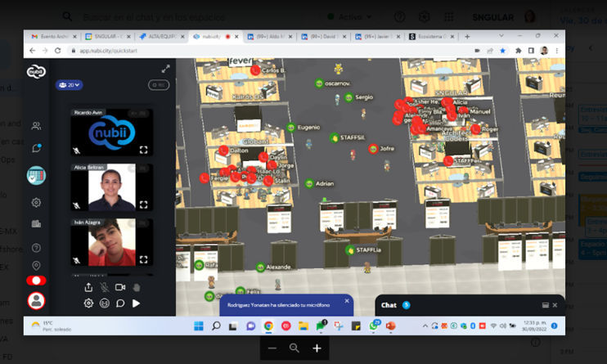Maximize Alicia Beltran's video tile

tap(144, 204)
